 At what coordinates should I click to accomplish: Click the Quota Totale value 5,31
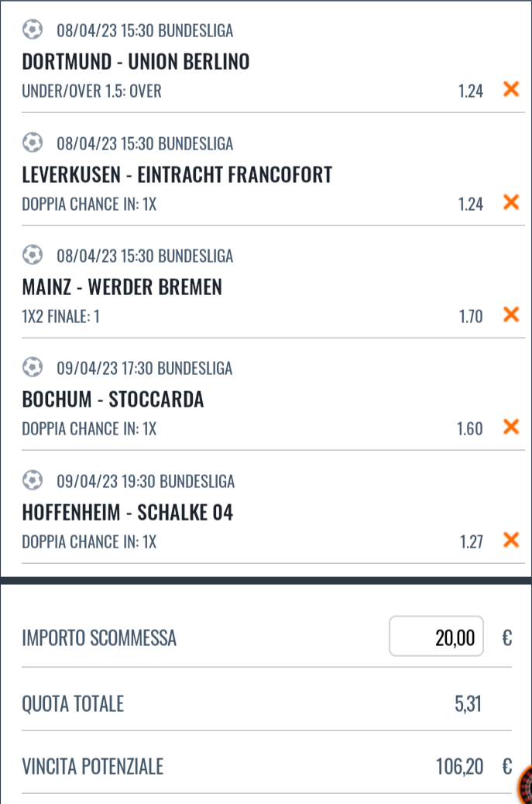(468, 704)
